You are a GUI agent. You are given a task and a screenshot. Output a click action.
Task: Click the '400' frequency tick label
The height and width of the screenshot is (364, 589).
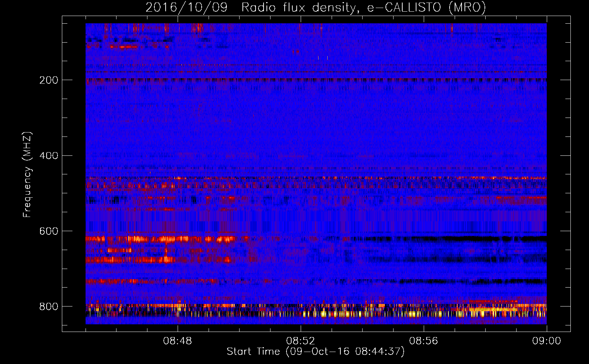[x=49, y=156]
